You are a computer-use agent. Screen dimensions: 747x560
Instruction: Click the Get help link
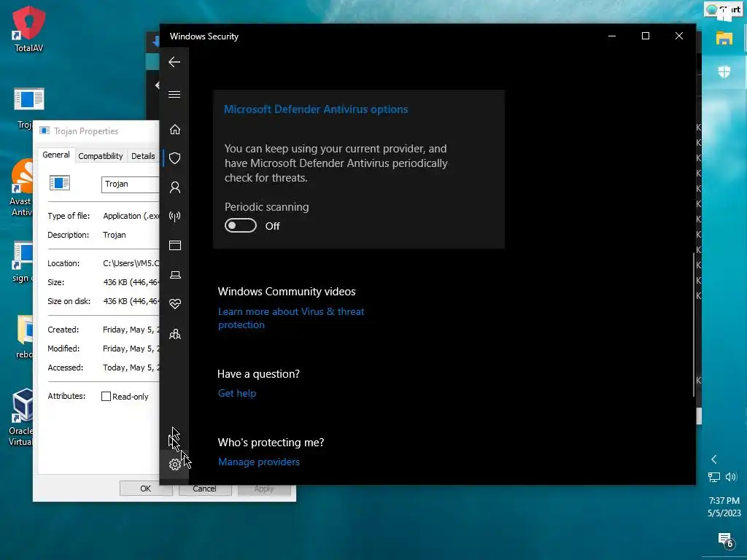click(x=237, y=393)
